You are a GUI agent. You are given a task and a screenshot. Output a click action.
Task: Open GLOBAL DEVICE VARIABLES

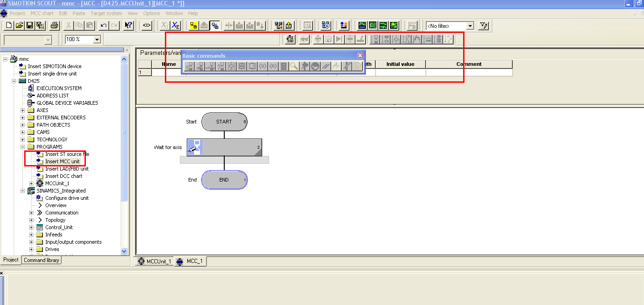(x=67, y=103)
